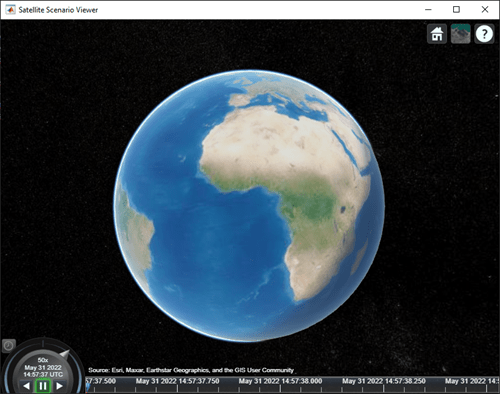This screenshot has height=394, width=500.
Task: Click the speed dial pointer arrow
Action: [x=64, y=354]
